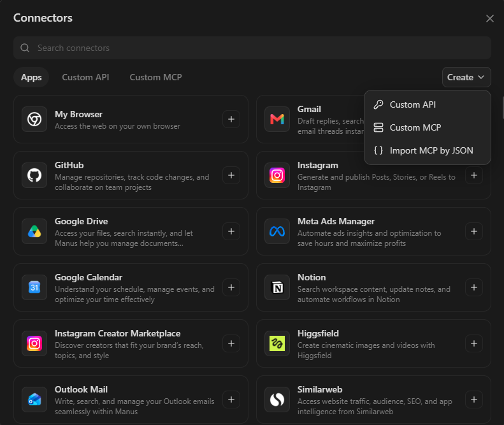The width and height of the screenshot is (504, 425).
Task: Add the Similarweb connector with plus
Action: tap(474, 400)
